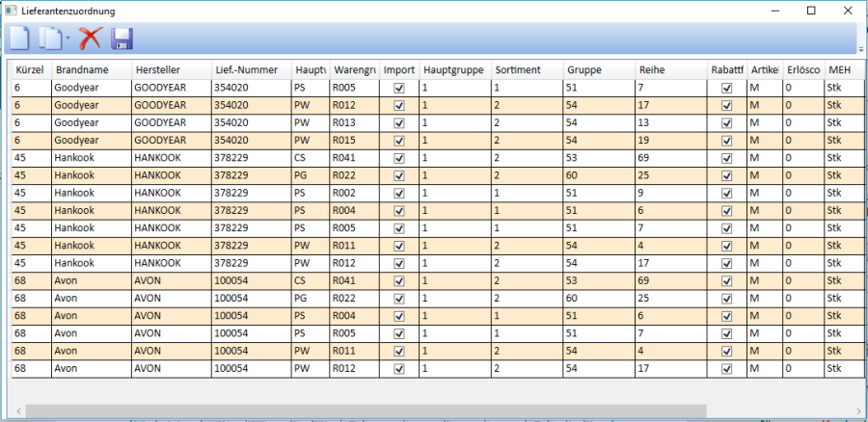868x422 pixels.
Task: Open dropdown arrow beside the copy icon
Action: click(68, 40)
